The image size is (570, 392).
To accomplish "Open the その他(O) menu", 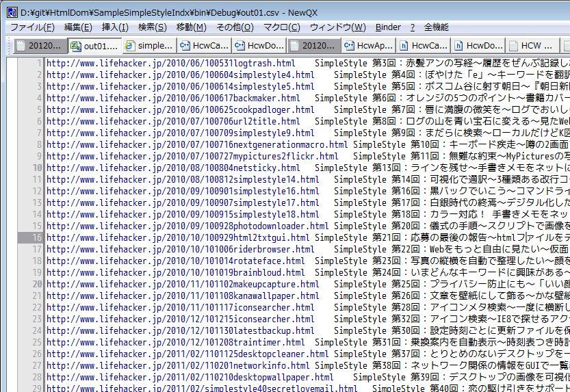I will click(235, 27).
